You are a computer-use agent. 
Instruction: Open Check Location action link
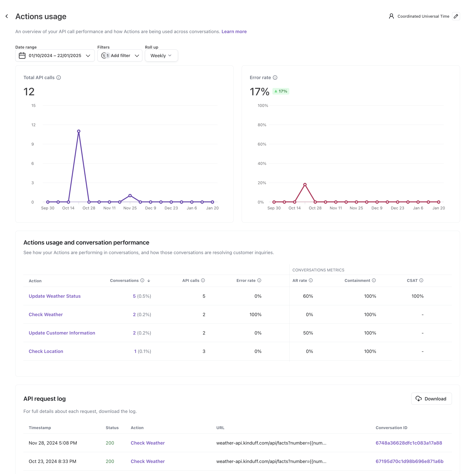(46, 351)
